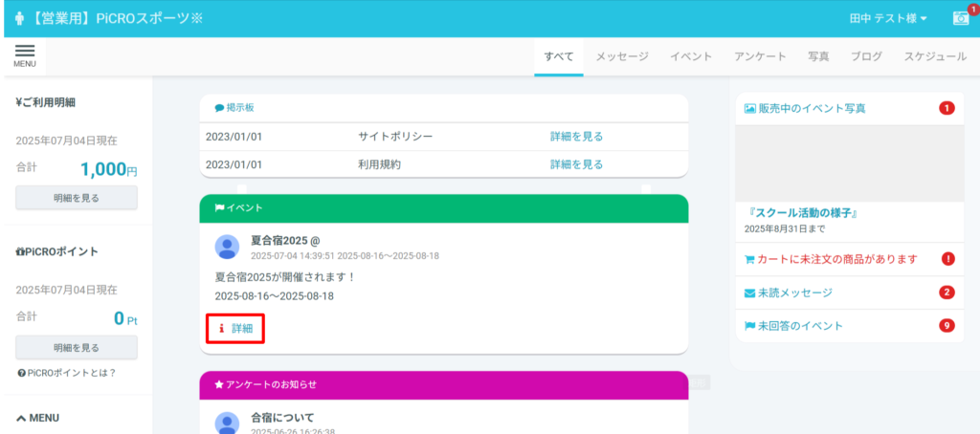Click the person icon beside PiCROスポーツ title

coord(18,19)
